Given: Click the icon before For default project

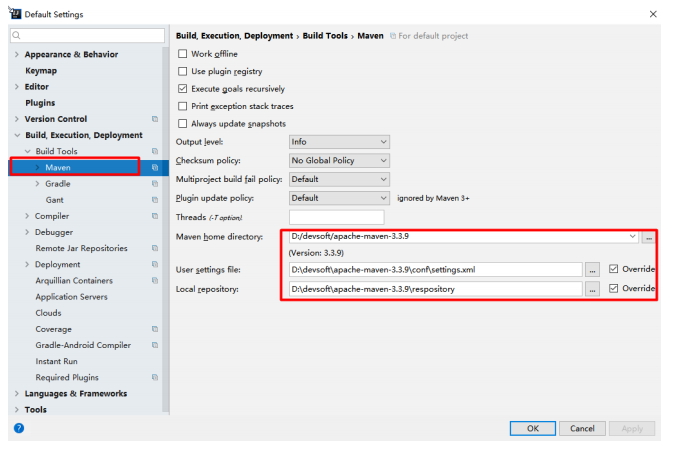Looking at the screenshot, I should pos(393,36).
